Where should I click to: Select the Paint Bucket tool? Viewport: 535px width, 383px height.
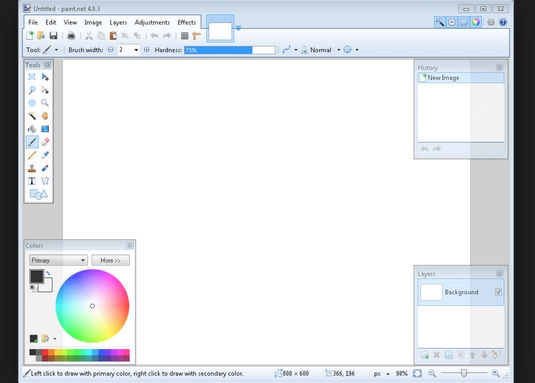click(x=32, y=129)
